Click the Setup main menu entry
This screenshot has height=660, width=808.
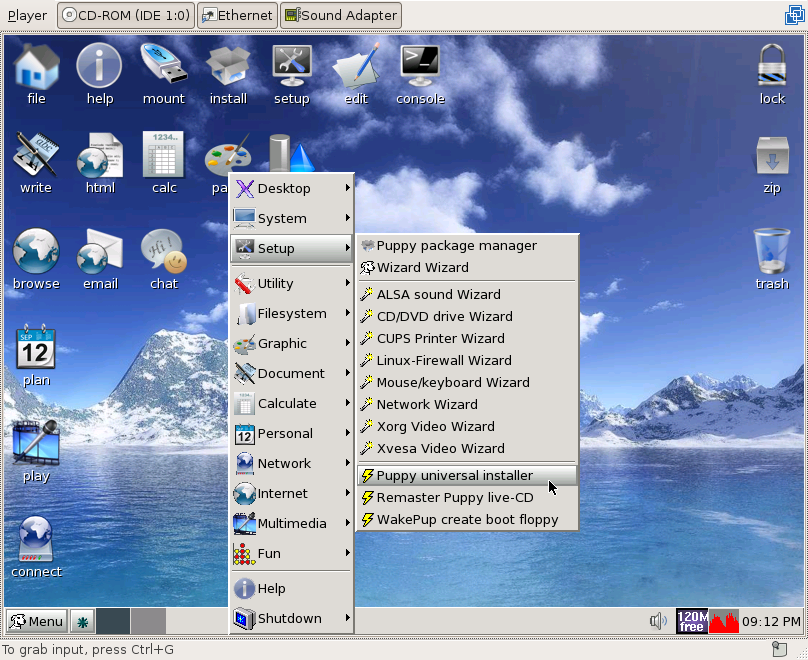pyautogui.click(x=292, y=248)
